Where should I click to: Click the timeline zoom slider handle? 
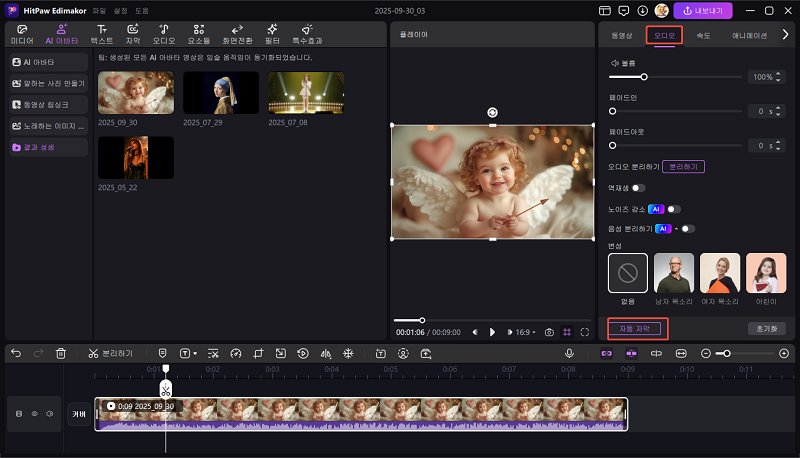(727, 353)
